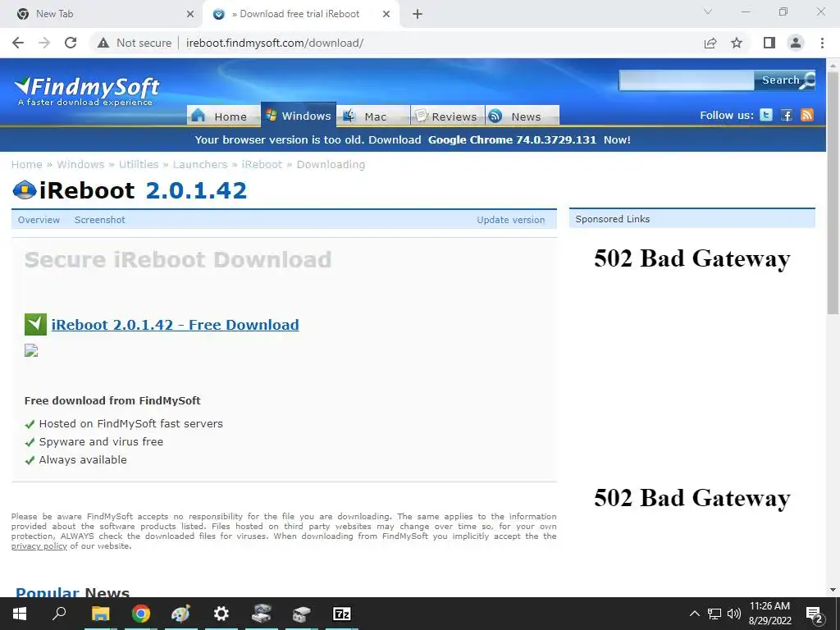Open the Screenshot section link
This screenshot has width=840, height=630.
99,220
